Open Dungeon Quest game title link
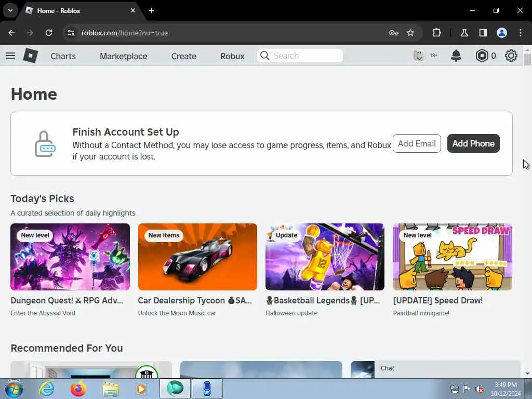This screenshot has height=399, width=532. 67,301
